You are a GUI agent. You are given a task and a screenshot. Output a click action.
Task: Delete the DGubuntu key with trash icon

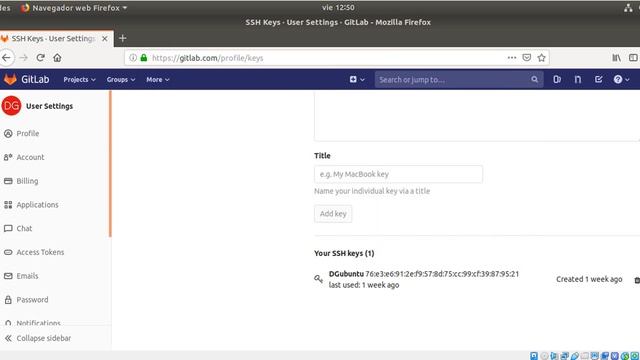(x=637, y=280)
